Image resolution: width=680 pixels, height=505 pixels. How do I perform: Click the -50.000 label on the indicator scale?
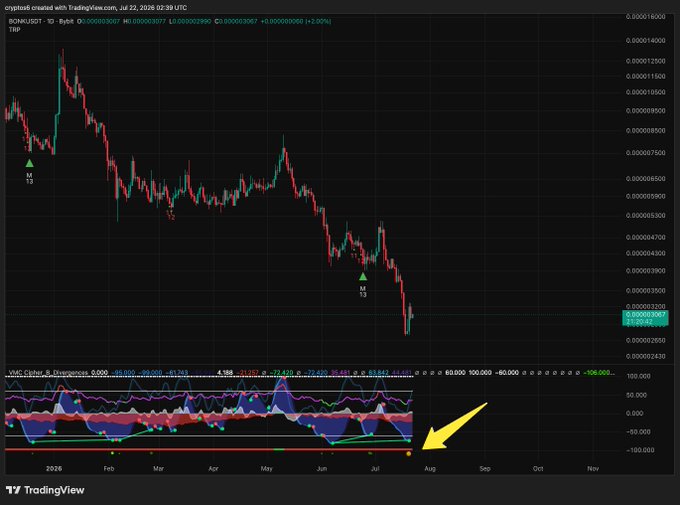click(x=637, y=432)
